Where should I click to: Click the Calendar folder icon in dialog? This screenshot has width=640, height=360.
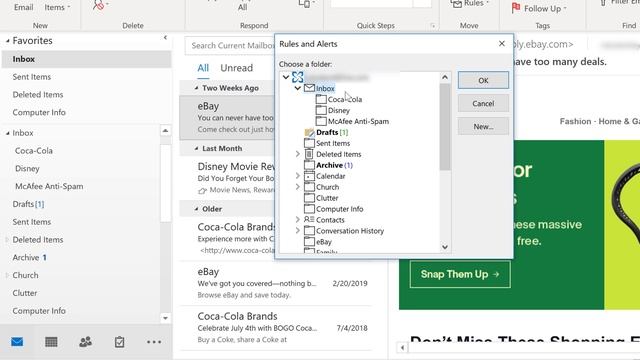click(x=309, y=176)
